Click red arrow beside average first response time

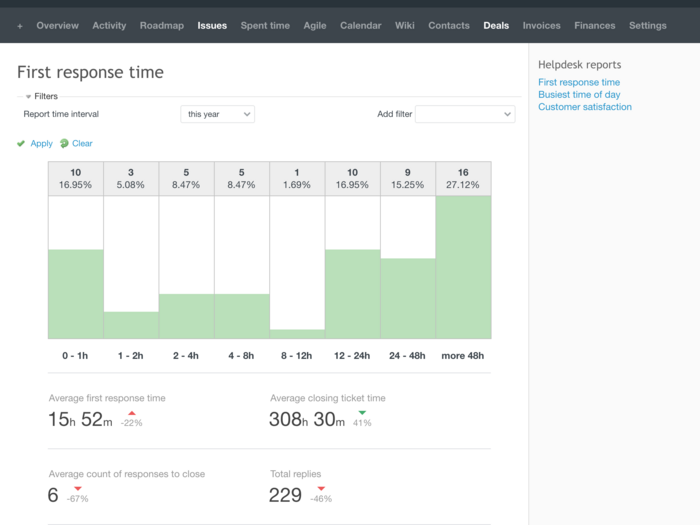[131, 412]
